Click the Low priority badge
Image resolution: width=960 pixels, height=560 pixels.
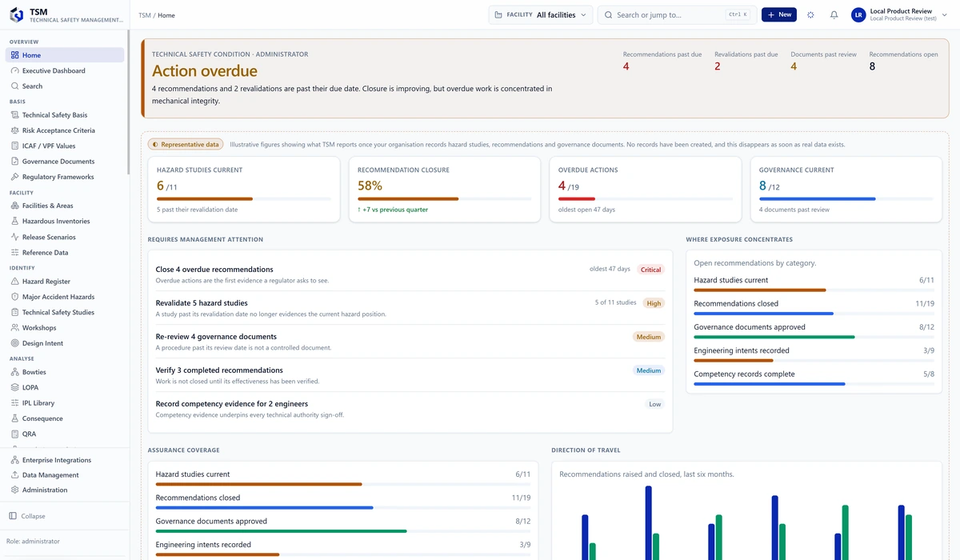[x=655, y=404]
